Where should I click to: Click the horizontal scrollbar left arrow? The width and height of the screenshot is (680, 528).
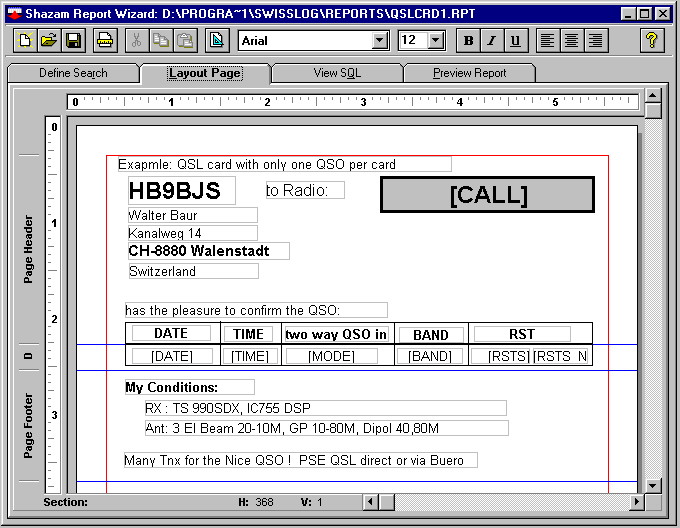(x=370, y=501)
